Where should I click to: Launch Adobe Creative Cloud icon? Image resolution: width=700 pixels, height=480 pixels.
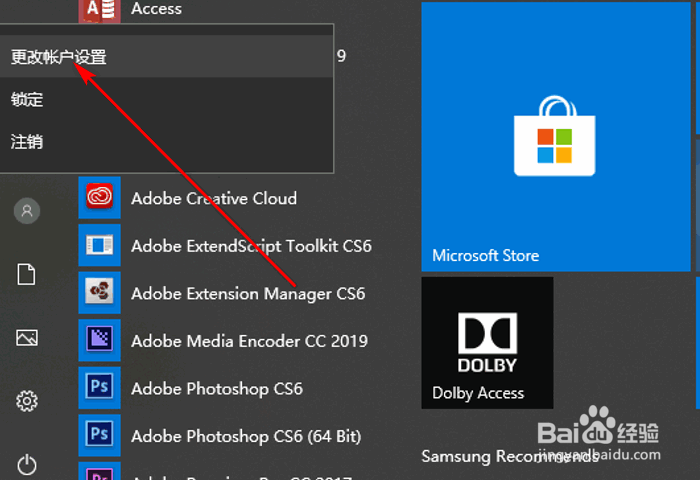[99, 198]
